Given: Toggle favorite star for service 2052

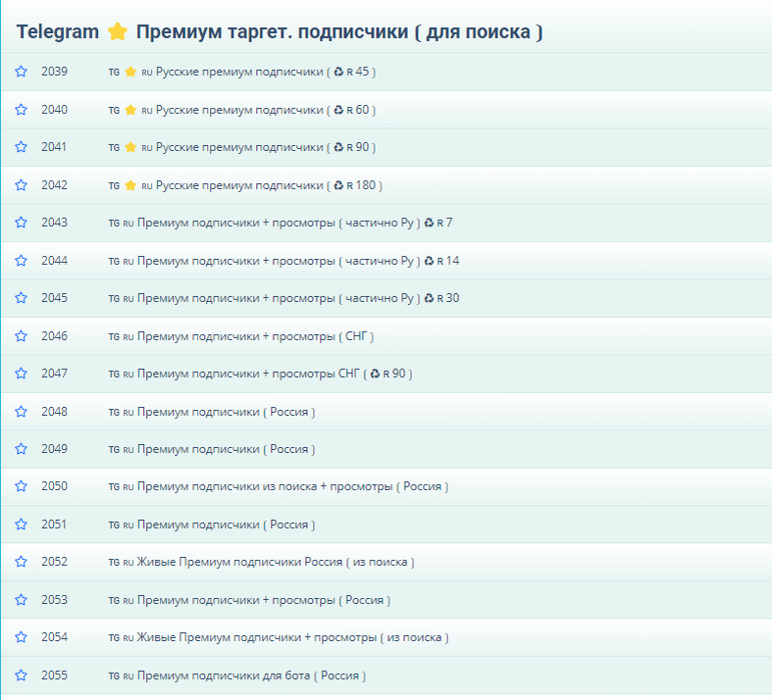Looking at the screenshot, I should [22, 562].
